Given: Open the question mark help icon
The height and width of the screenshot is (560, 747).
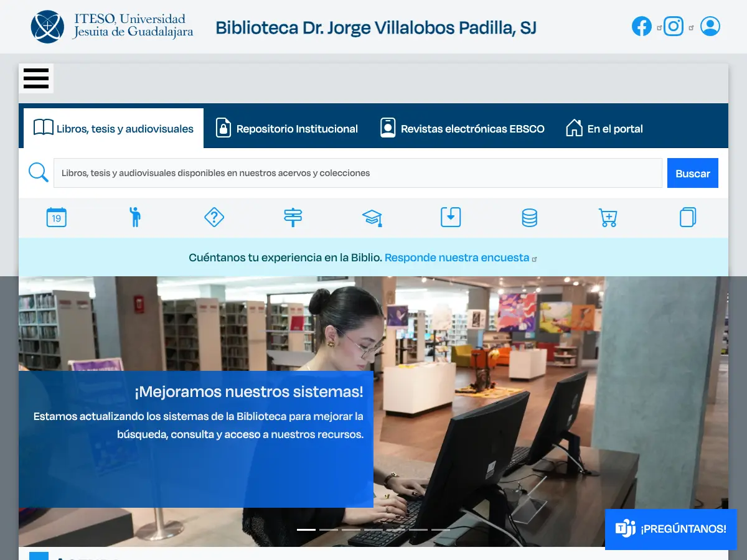Looking at the screenshot, I should [214, 217].
